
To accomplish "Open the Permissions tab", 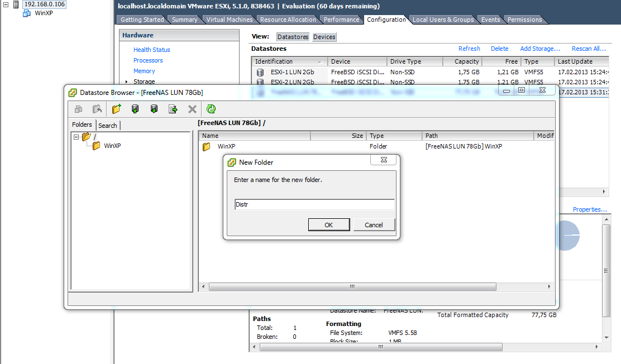I will [525, 20].
